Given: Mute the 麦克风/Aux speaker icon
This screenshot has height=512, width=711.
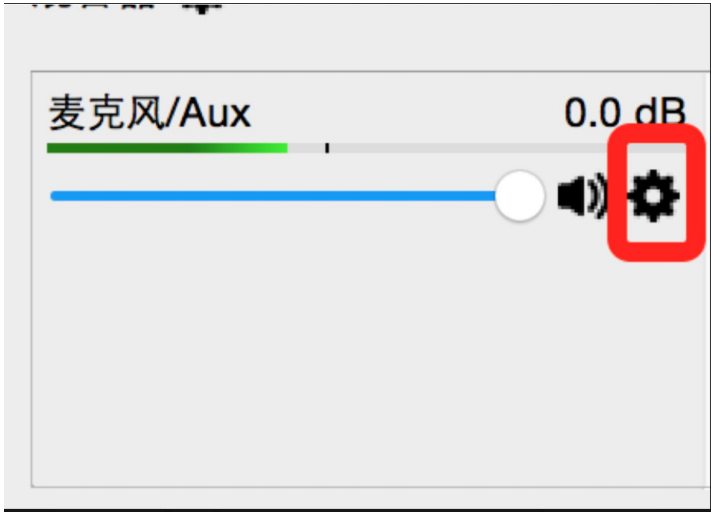Looking at the screenshot, I should (x=582, y=195).
